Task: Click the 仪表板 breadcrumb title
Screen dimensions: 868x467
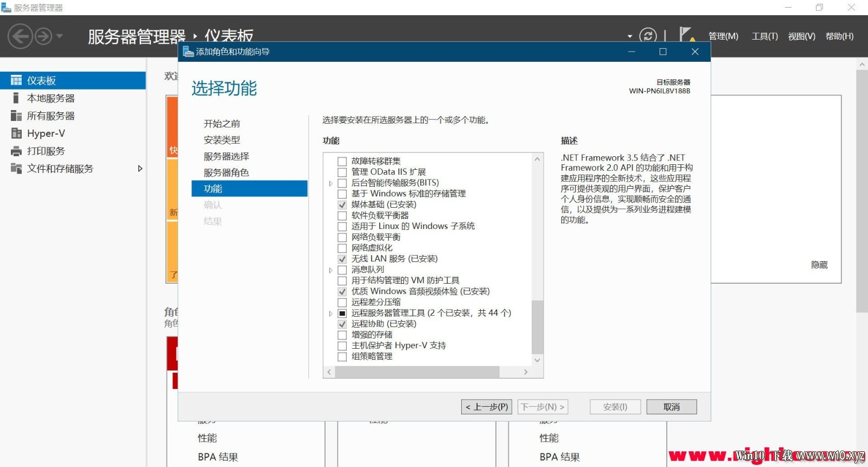Action: coord(229,36)
